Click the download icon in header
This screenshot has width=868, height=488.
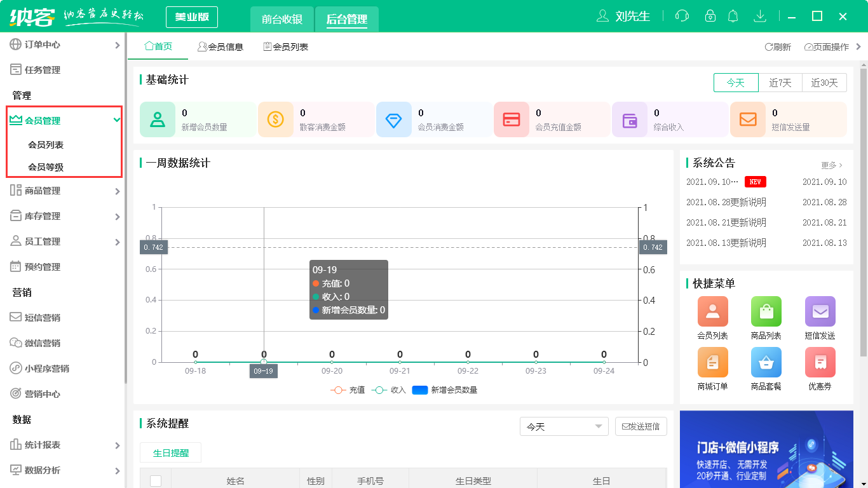[x=759, y=17]
